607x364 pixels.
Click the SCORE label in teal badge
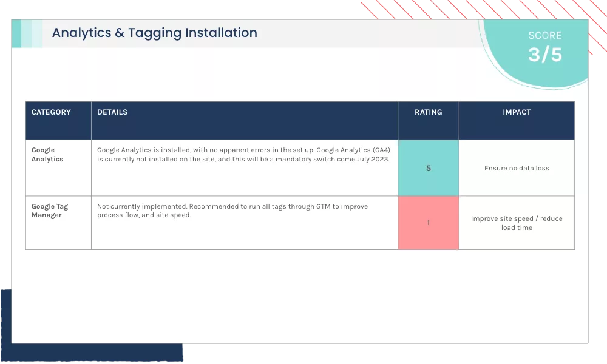coord(545,36)
